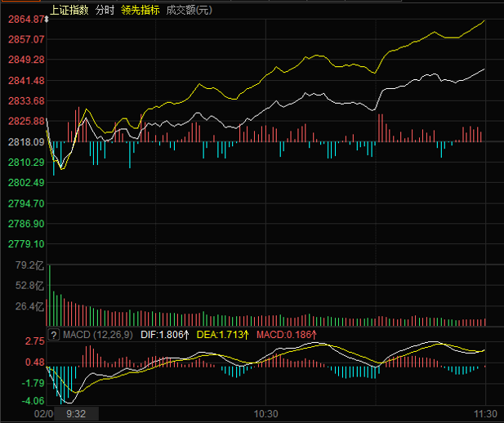This screenshot has width=504, height=423.
Task: Switch to the 分时 intraday view
Action: (105, 10)
